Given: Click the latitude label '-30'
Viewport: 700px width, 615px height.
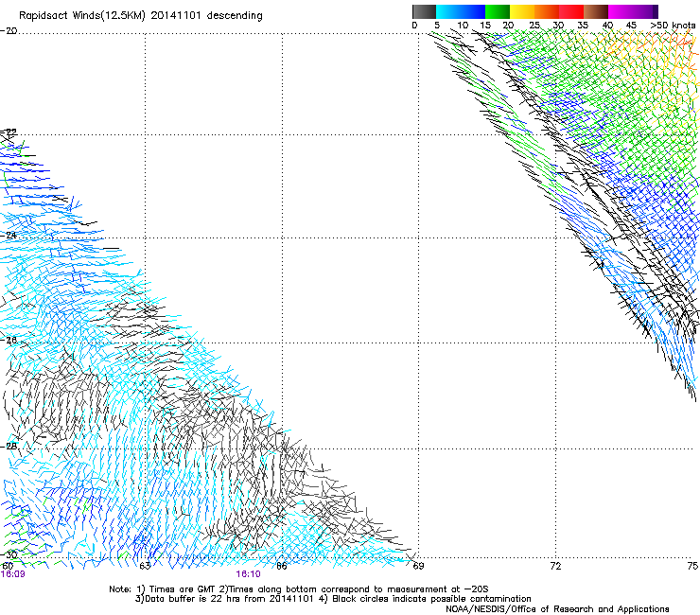Looking at the screenshot, I should point(9,554).
